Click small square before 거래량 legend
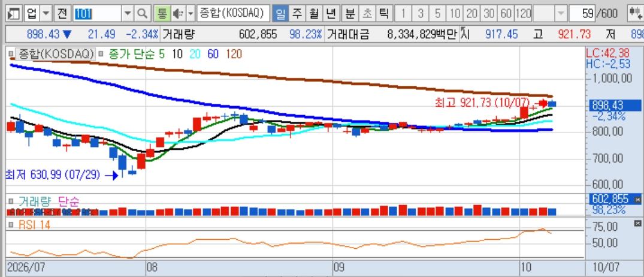 click(11, 202)
